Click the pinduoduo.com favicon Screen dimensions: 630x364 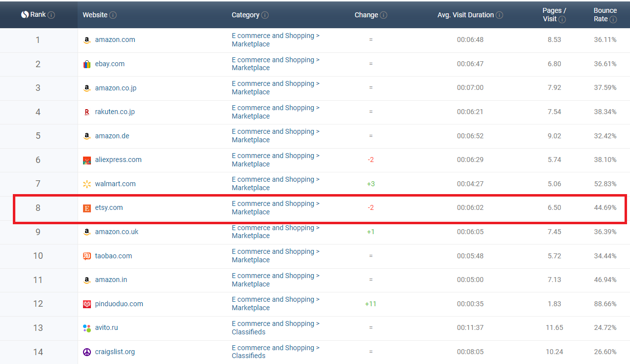click(87, 304)
